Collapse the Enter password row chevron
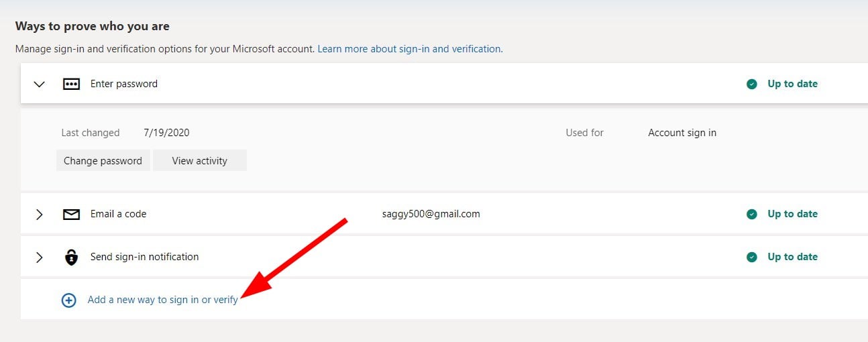The width and height of the screenshot is (868, 342). click(40, 84)
